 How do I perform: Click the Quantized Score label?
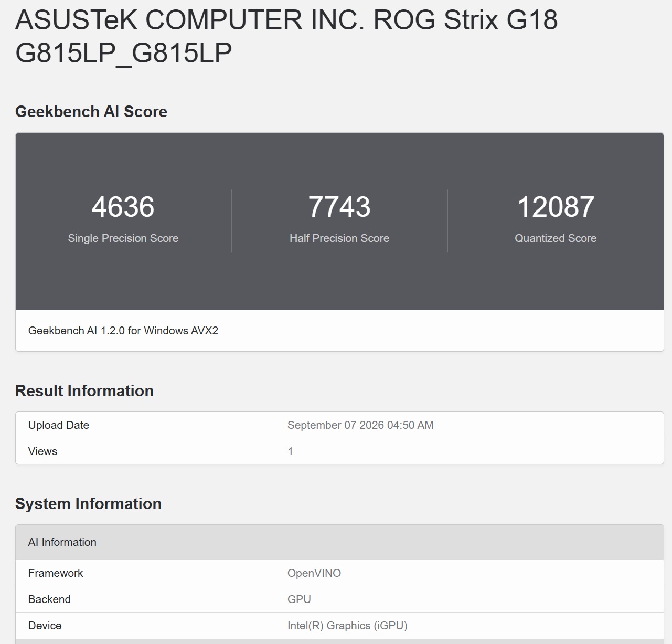click(x=556, y=238)
